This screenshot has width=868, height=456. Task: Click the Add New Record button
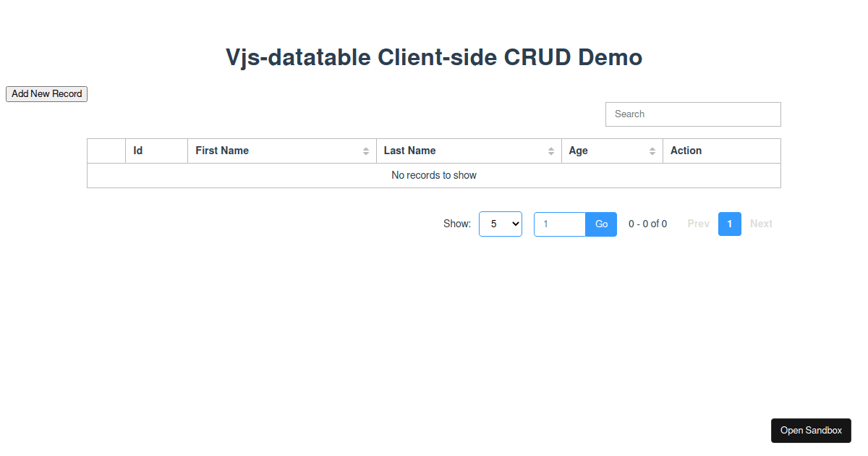46,93
